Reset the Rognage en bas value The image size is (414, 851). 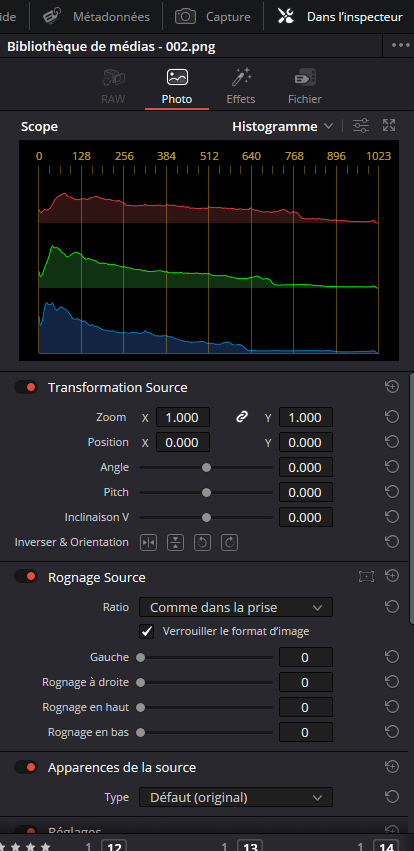(x=392, y=732)
